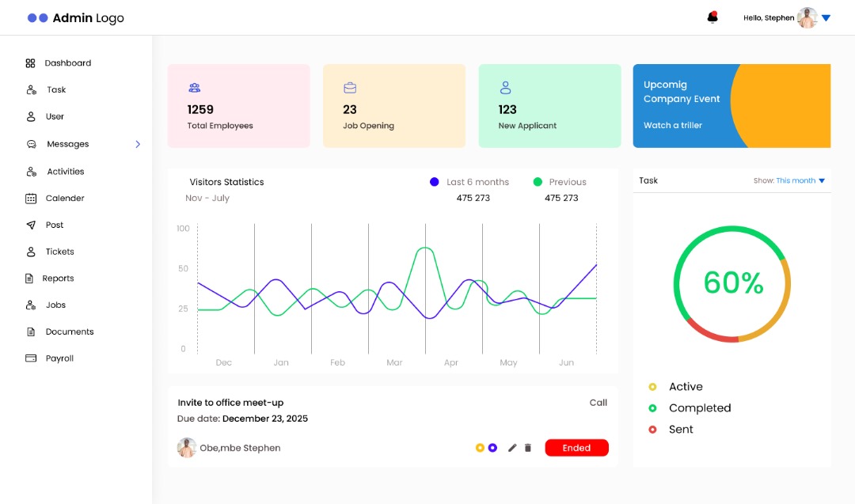Open Activities from the sidebar
This screenshot has height=504, width=855.
(x=66, y=172)
